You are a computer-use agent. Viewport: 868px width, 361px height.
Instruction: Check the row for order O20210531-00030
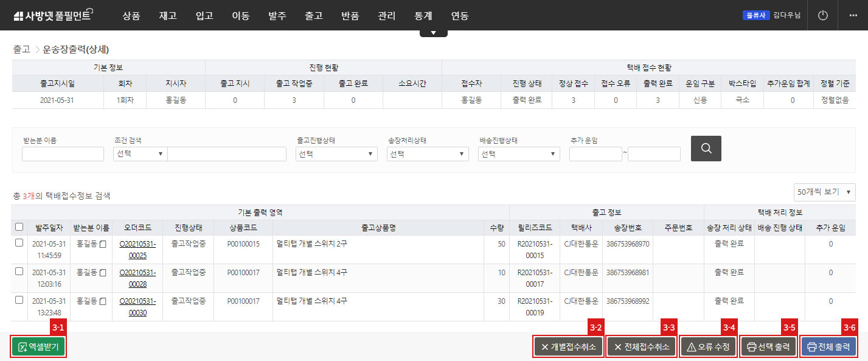(x=19, y=300)
